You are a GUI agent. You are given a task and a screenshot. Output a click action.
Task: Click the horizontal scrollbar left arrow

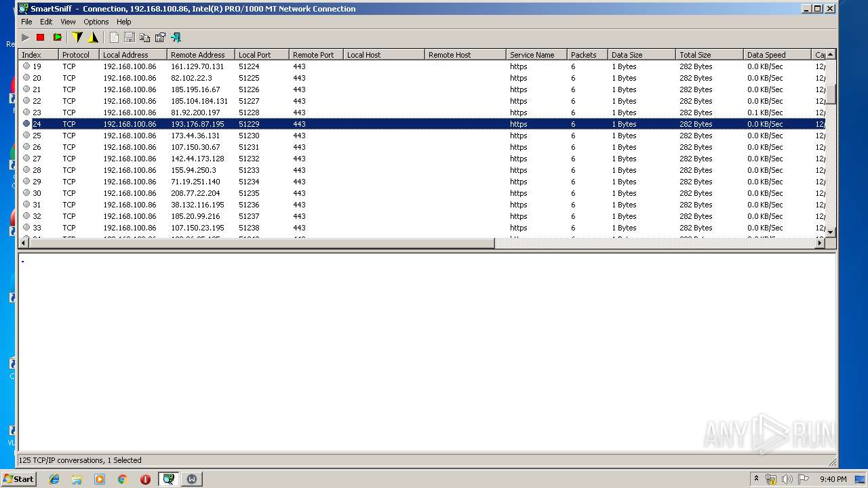[24, 243]
